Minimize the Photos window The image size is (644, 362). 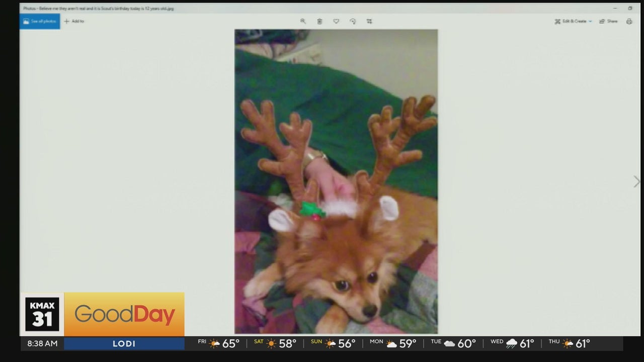(615, 8)
